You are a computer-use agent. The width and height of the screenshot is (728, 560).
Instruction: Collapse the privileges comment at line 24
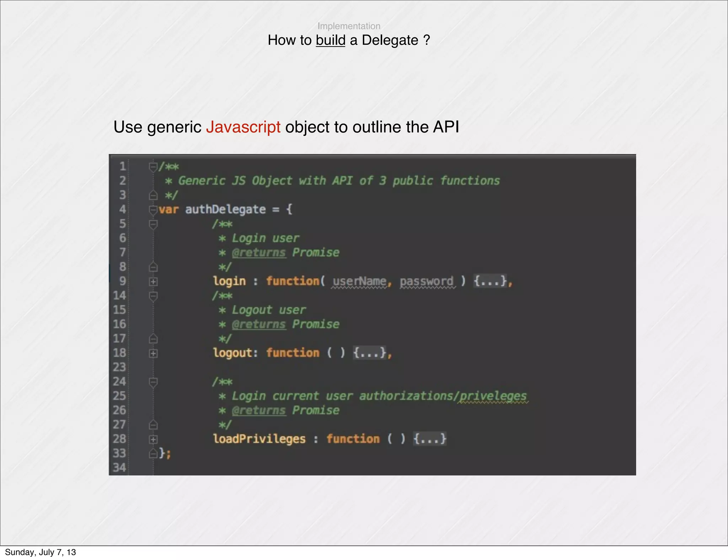153,382
